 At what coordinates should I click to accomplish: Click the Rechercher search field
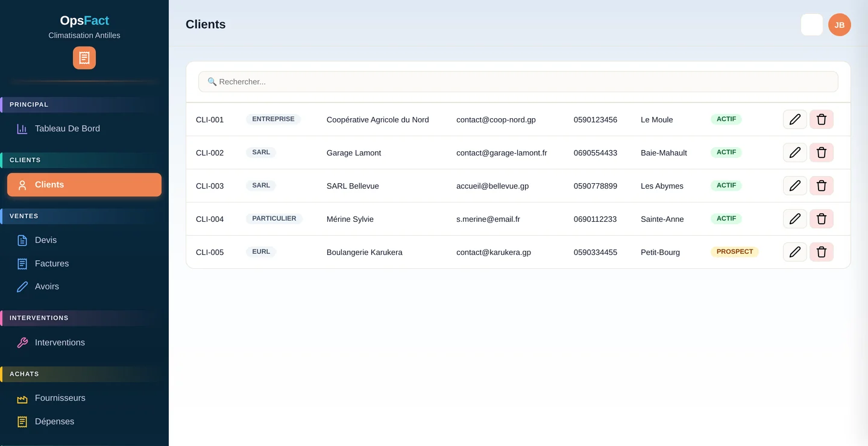518,82
